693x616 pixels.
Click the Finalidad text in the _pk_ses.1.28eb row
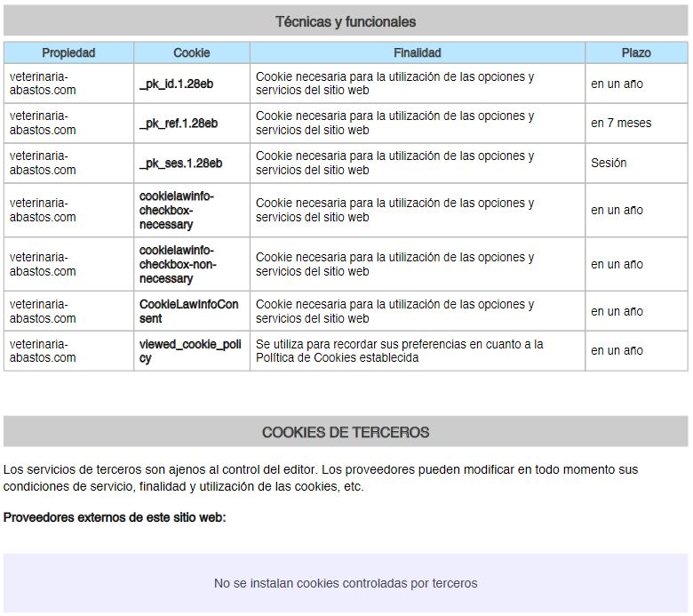pyautogui.click(x=394, y=163)
